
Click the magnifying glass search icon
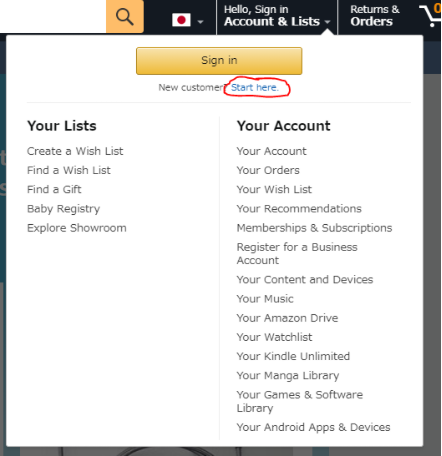click(125, 16)
